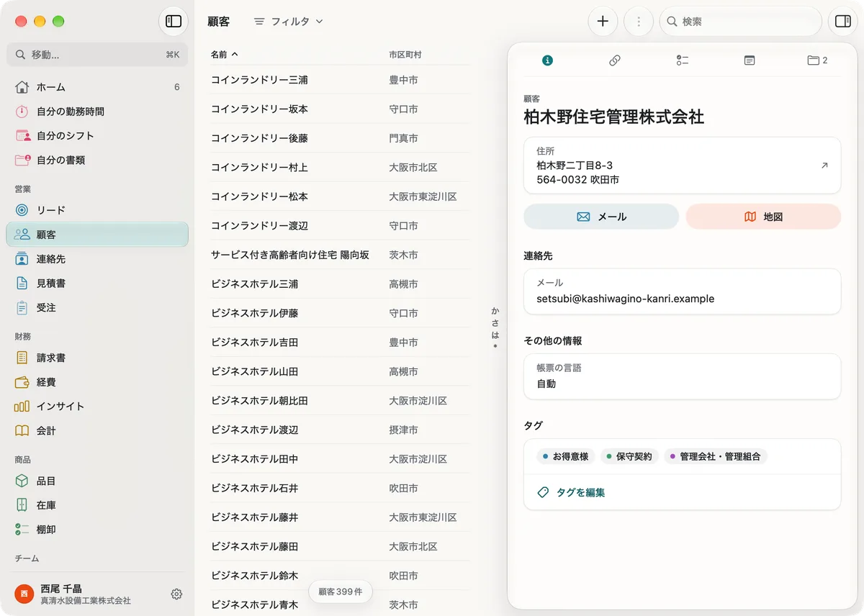Image resolution: width=864 pixels, height=616 pixels.
Task: Click the 地図 button
Action: (763, 217)
